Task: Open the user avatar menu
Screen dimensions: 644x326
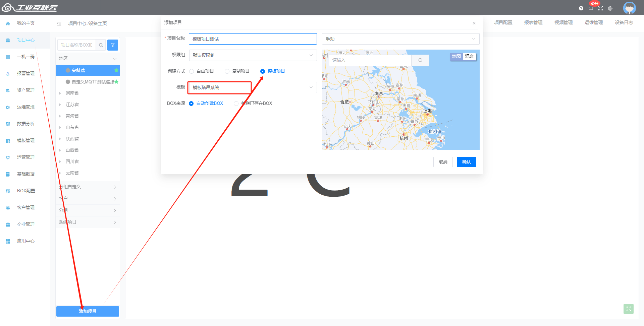Action: pos(629,8)
